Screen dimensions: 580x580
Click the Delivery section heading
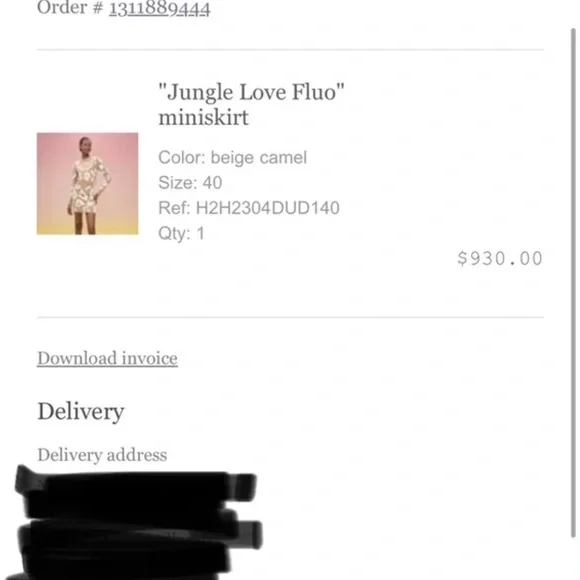pyautogui.click(x=81, y=411)
